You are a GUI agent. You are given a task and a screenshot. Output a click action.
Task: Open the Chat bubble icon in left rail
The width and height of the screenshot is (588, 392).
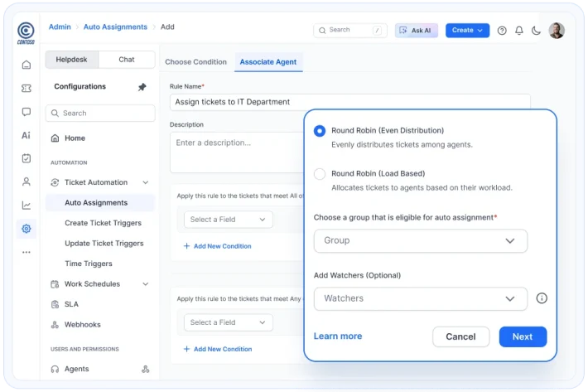pyautogui.click(x=27, y=112)
